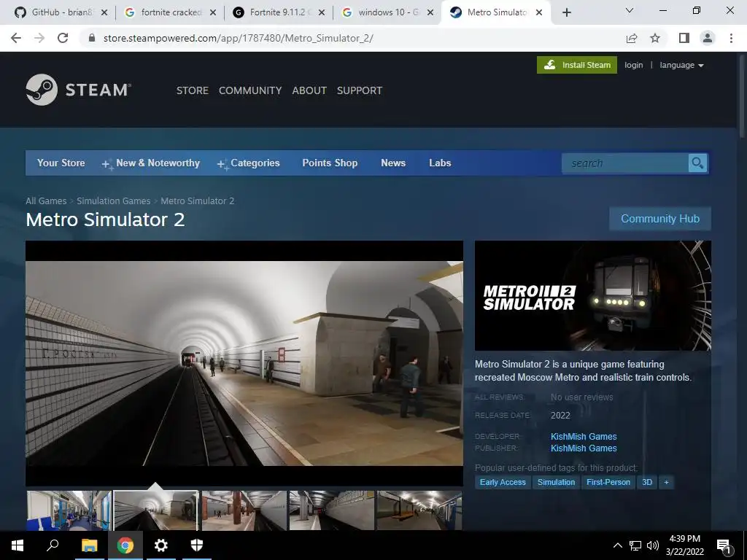Select the blue train interior thumbnail
This screenshot has width=747, height=560.
(69, 510)
